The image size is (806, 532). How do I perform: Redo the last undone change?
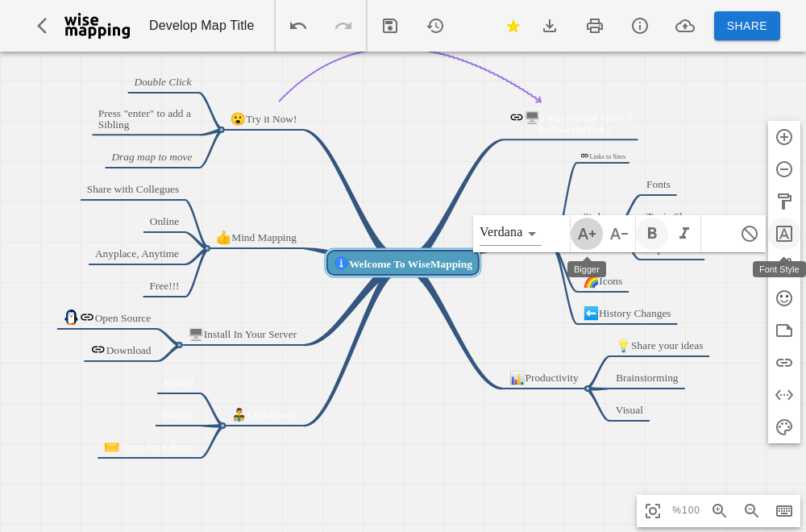(343, 26)
